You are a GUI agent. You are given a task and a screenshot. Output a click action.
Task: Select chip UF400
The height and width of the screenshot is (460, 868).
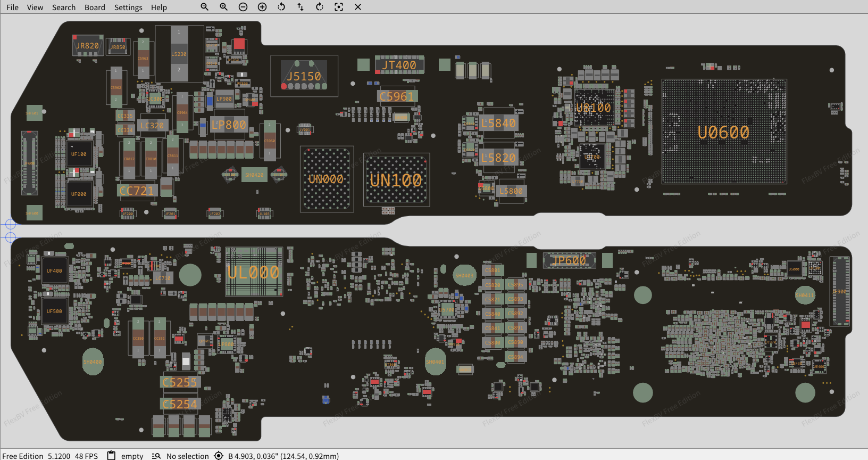point(54,271)
